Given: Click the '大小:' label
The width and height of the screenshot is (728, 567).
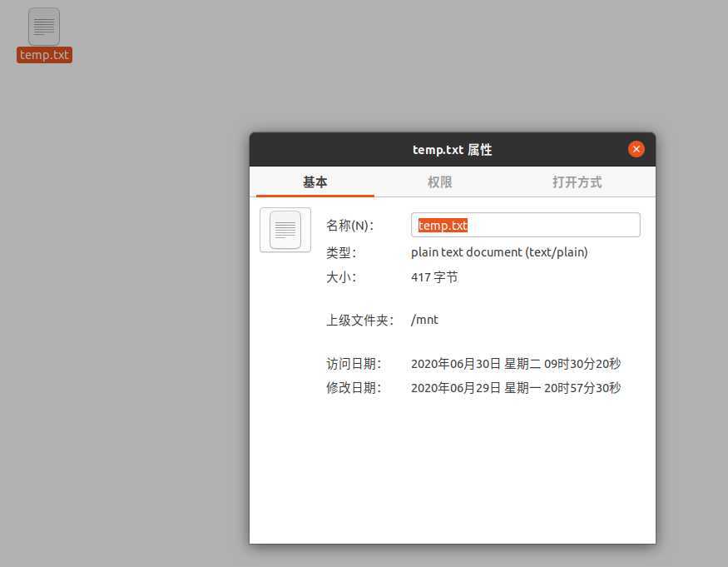Looking at the screenshot, I should pos(341,277).
